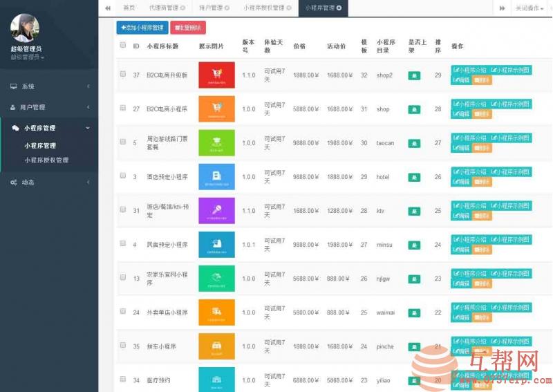Check the box for B2C电商升级版 row
This screenshot has width=553, height=392.
click(x=123, y=74)
